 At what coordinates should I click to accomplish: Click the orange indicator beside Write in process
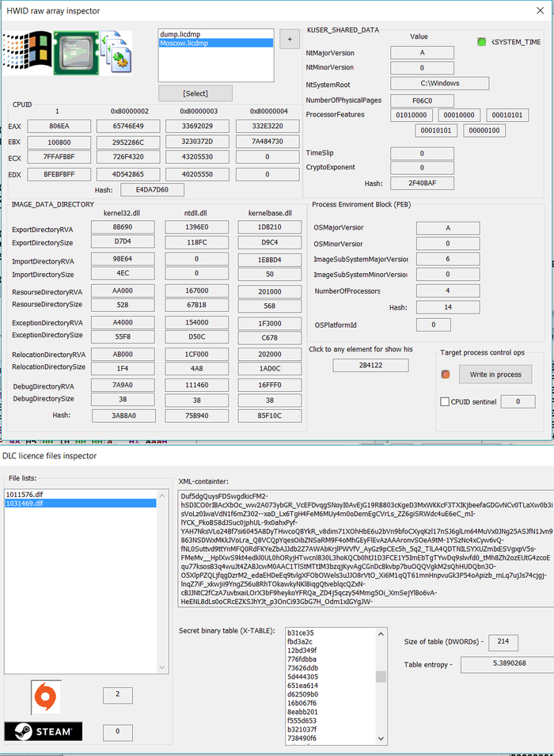click(x=446, y=374)
